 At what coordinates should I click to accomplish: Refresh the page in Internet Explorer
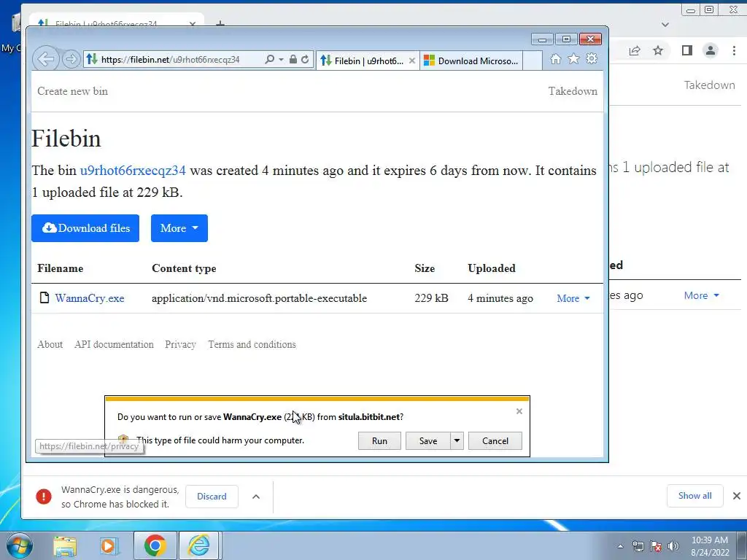click(305, 60)
